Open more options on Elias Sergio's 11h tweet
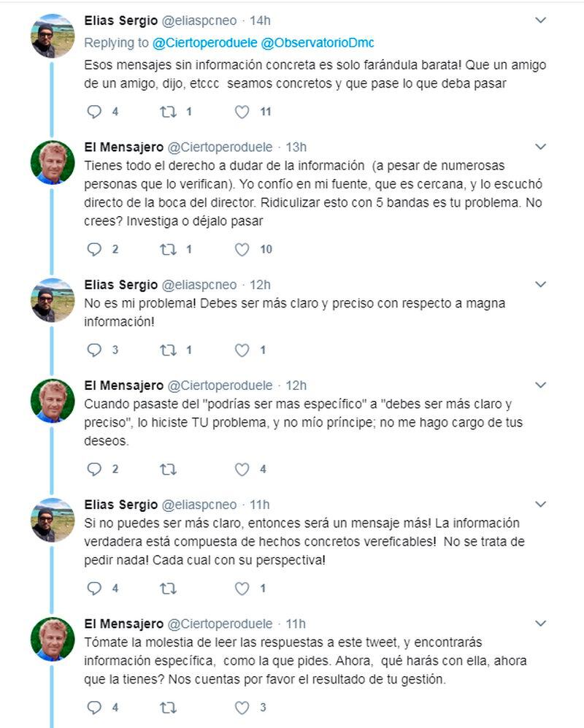Image resolution: width=584 pixels, height=728 pixels. point(540,504)
